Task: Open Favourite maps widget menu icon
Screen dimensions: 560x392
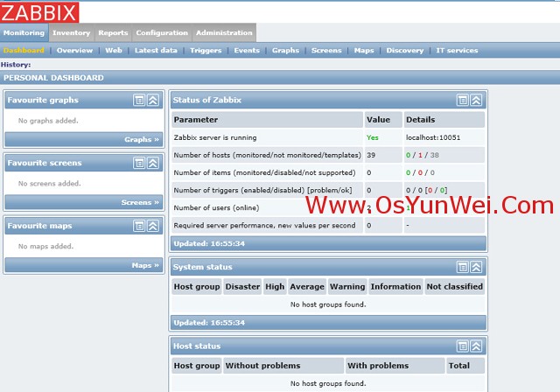Action: (139, 227)
